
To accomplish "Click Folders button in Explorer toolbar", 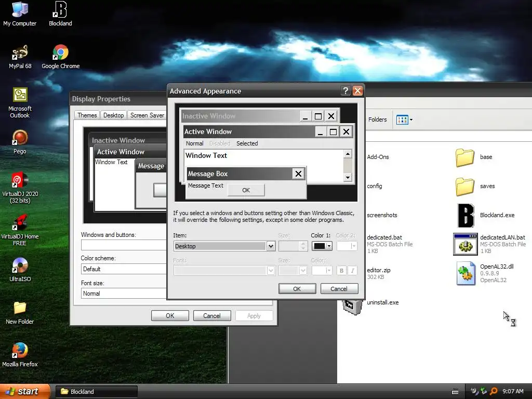I will (377, 119).
